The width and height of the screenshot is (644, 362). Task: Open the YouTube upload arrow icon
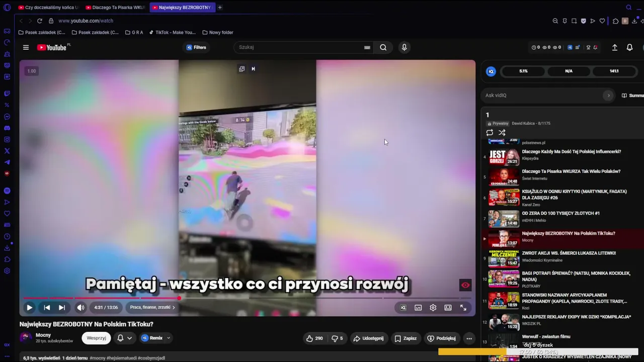pos(614,47)
